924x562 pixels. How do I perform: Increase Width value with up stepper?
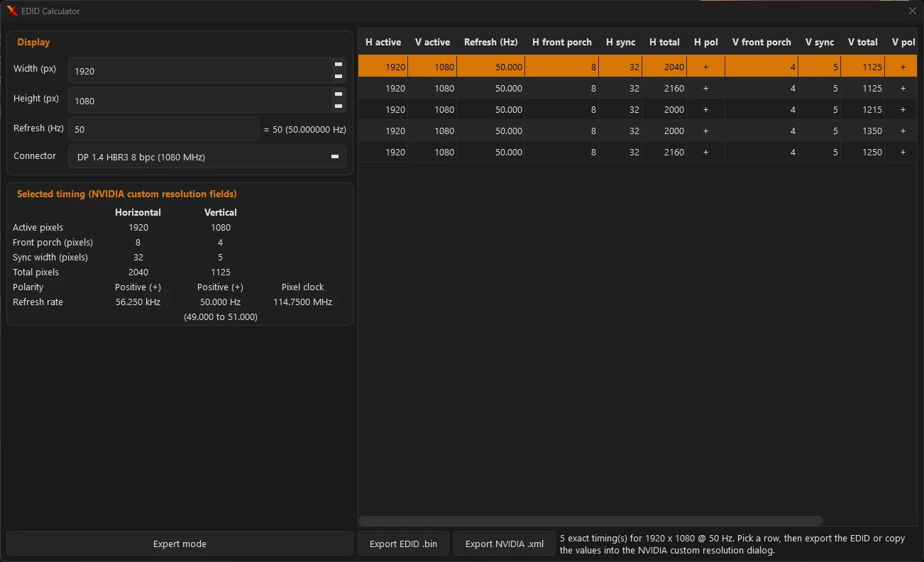point(339,65)
